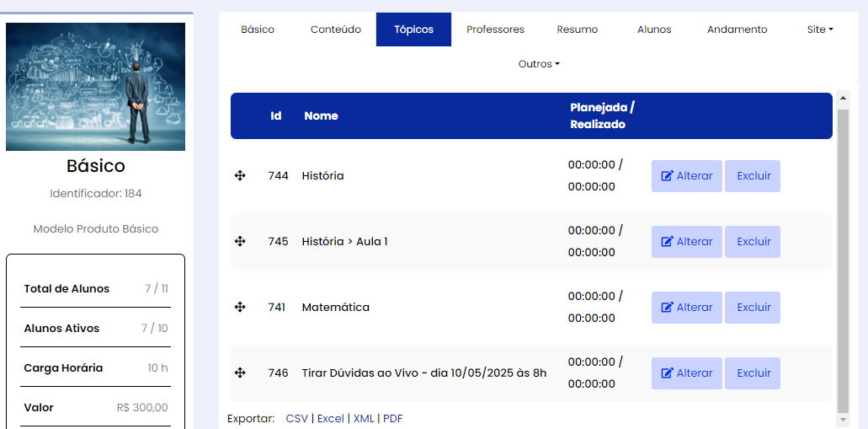This screenshot has width=868, height=429.
Task: Click the move icon beside Matemática topic
Action: tap(240, 307)
